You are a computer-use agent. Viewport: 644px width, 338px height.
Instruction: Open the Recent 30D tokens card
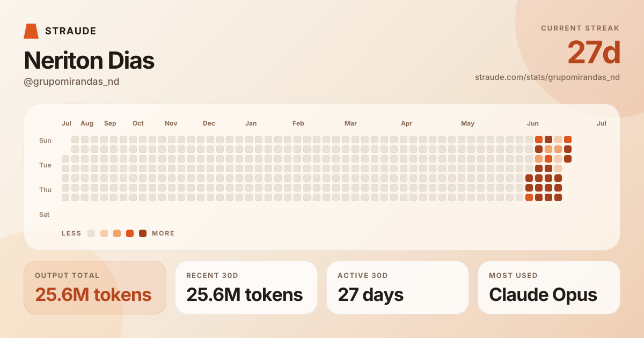[x=246, y=288]
